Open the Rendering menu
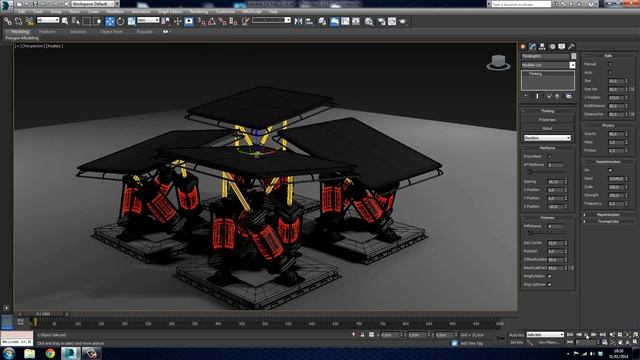 click(199, 12)
